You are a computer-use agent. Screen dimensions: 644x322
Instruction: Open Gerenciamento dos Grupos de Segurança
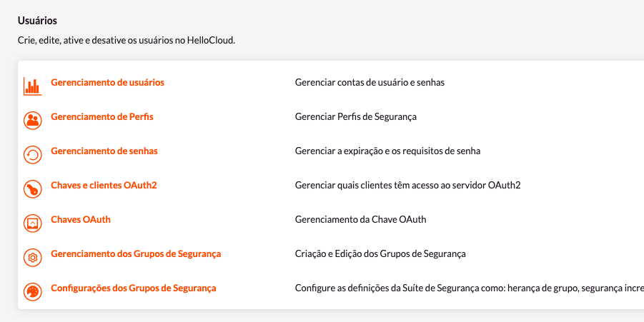136,254
